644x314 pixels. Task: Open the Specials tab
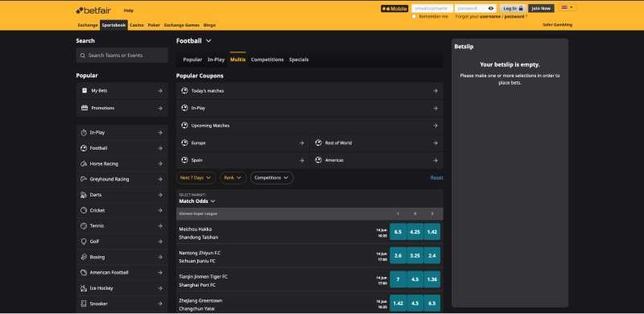tap(299, 60)
